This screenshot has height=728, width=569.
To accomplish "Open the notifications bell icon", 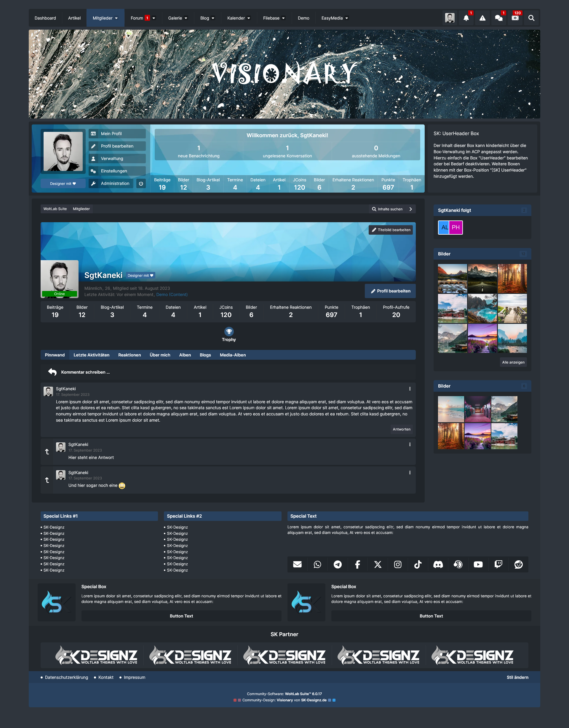I will 466,18.
